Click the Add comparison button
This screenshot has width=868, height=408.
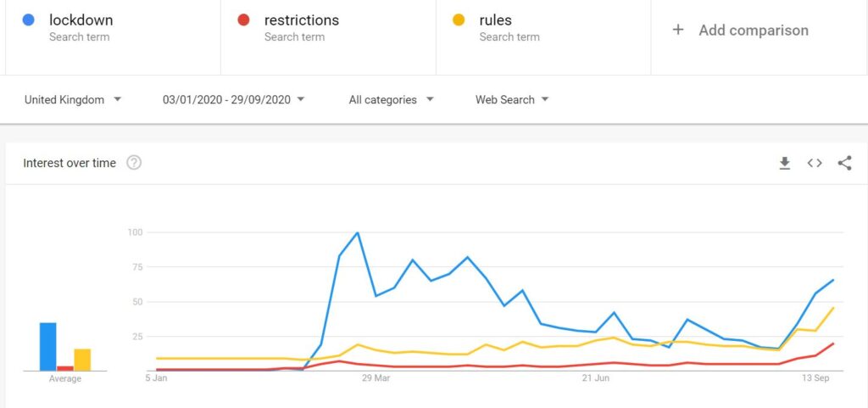[x=753, y=31]
